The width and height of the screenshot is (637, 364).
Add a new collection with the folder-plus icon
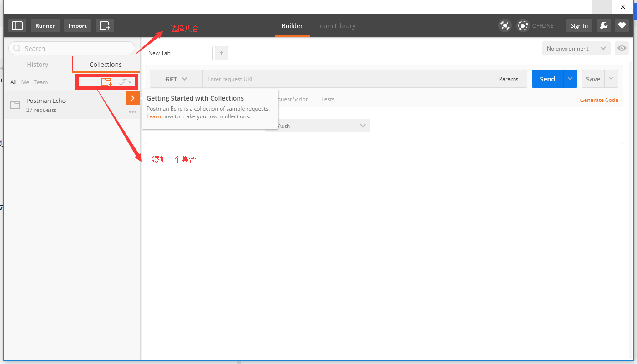(106, 82)
